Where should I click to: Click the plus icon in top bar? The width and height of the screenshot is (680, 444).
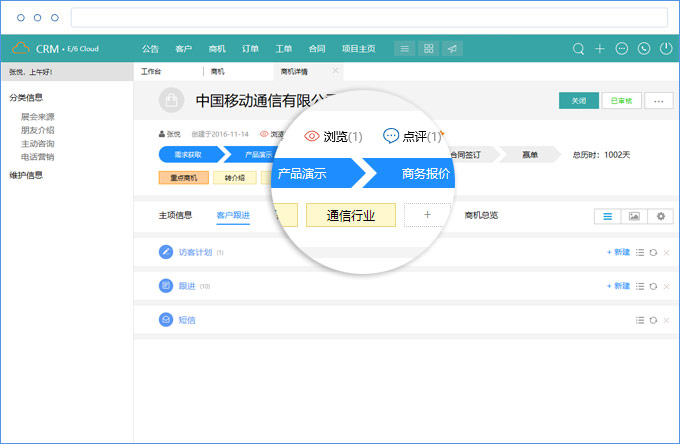coord(600,48)
